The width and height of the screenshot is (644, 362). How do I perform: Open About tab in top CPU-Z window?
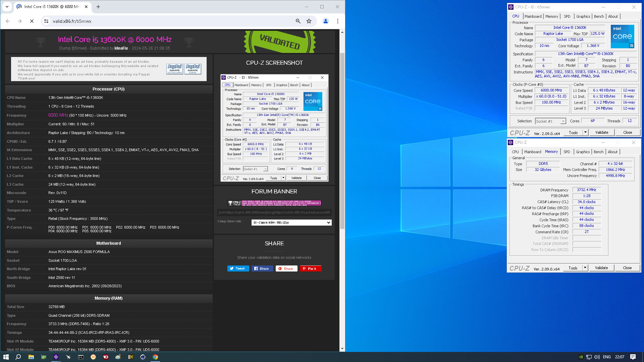point(613,16)
